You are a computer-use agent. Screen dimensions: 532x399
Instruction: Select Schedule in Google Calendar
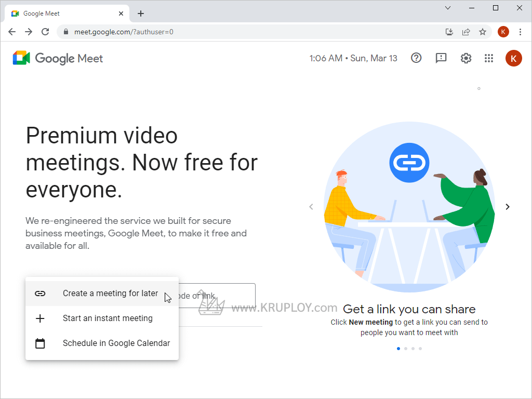coord(102,343)
